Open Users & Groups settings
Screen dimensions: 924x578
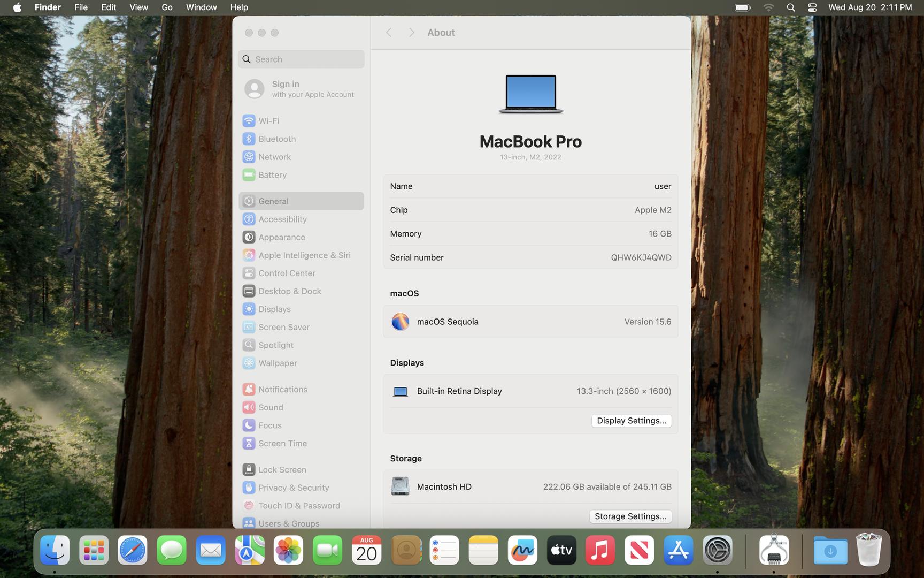point(301,523)
